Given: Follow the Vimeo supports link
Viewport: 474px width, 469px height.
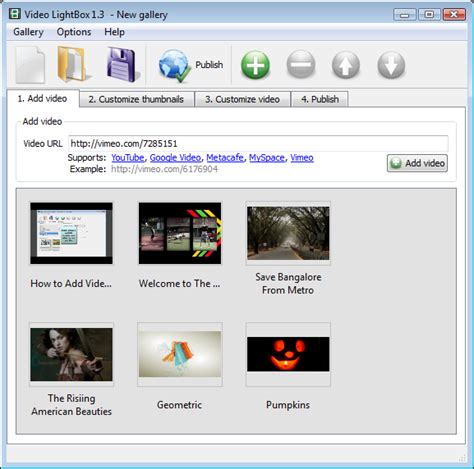Looking at the screenshot, I should (x=302, y=158).
